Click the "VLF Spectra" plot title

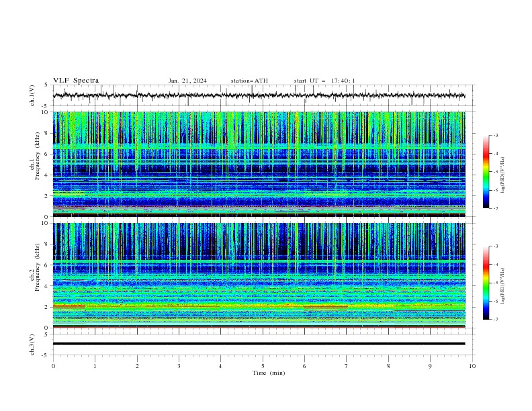coord(76,81)
